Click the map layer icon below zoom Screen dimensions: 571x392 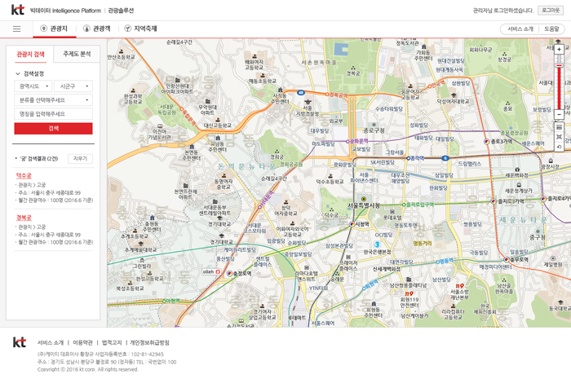click(559, 127)
